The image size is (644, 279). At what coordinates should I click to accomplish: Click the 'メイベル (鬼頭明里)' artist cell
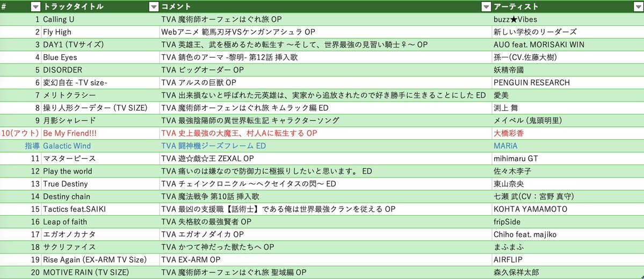[x=568, y=120]
